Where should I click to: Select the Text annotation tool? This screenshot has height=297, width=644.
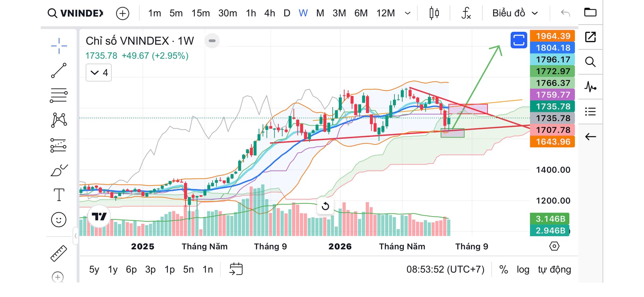[x=59, y=195]
